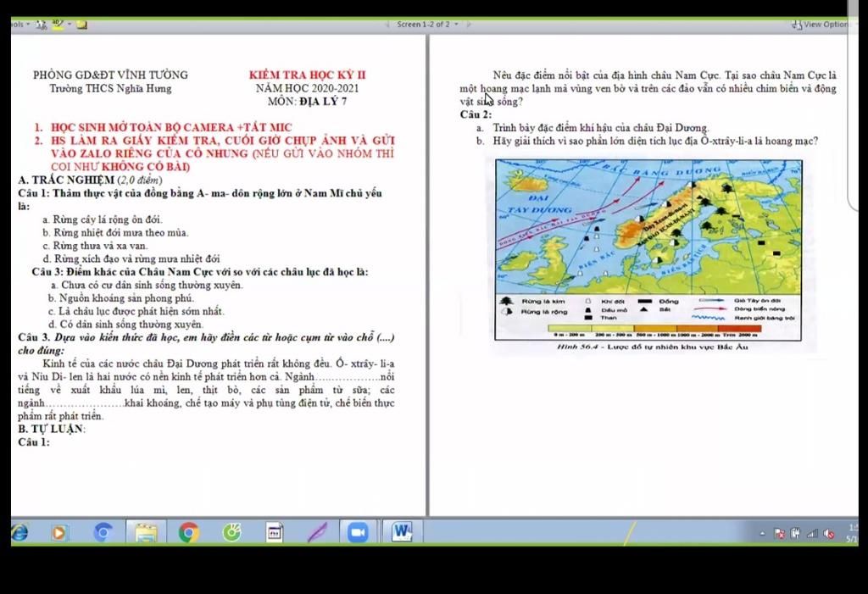Show hidden system tray icons arrow
Viewport: 868px width, 594px height.
[762, 534]
